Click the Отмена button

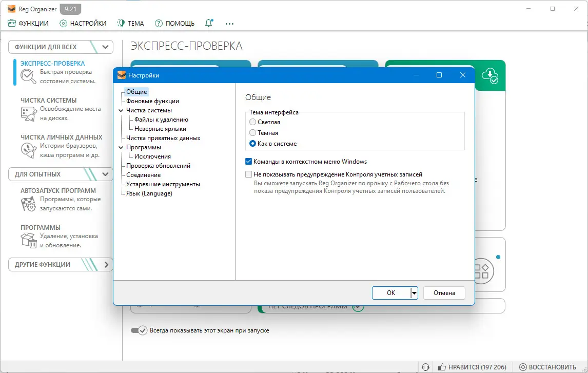pos(444,293)
